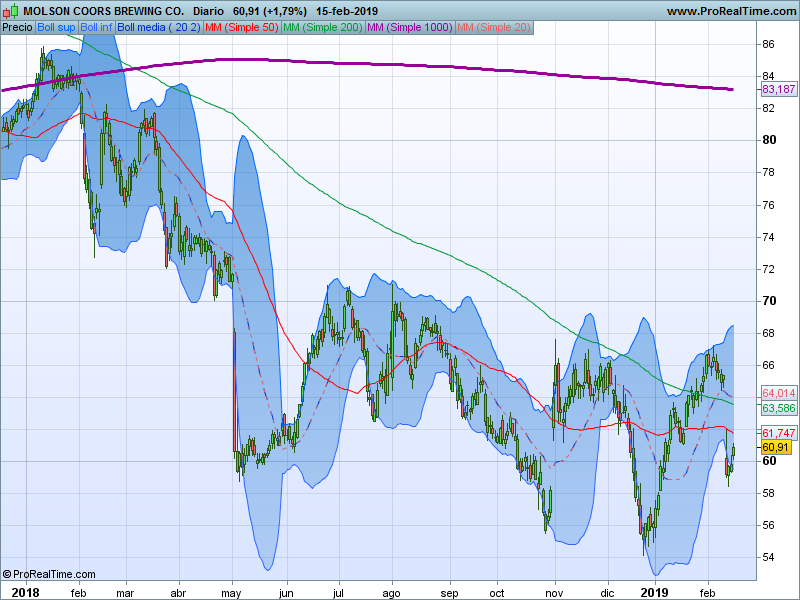Click the yellow 60,91 current price label
This screenshot has width=800, height=600.
(x=776, y=447)
